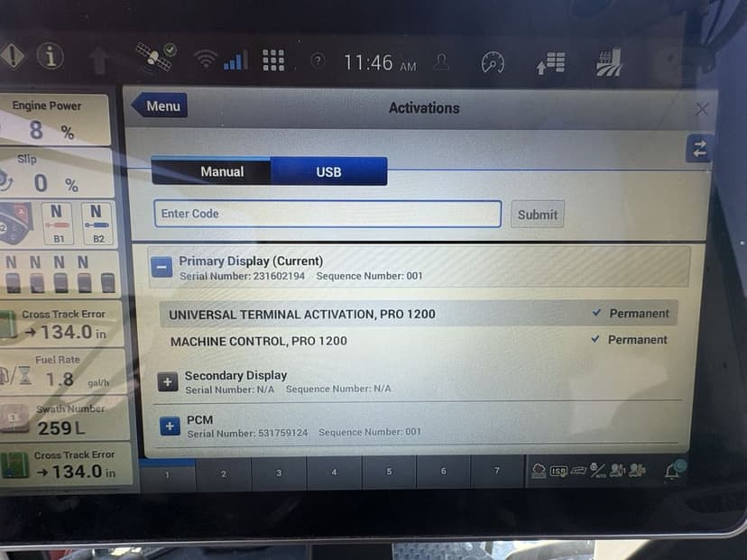The height and width of the screenshot is (560, 747).
Task: Switch activation mode to USB
Action: 328,171
